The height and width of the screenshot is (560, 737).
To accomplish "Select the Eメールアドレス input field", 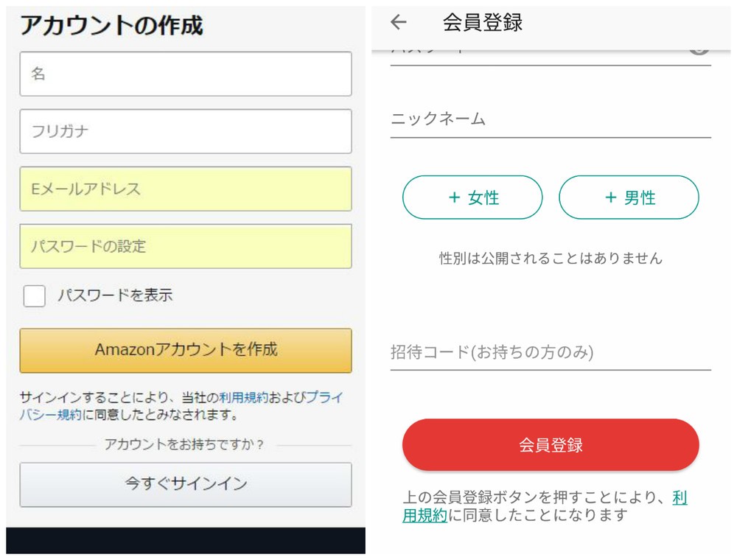I will 185,189.
